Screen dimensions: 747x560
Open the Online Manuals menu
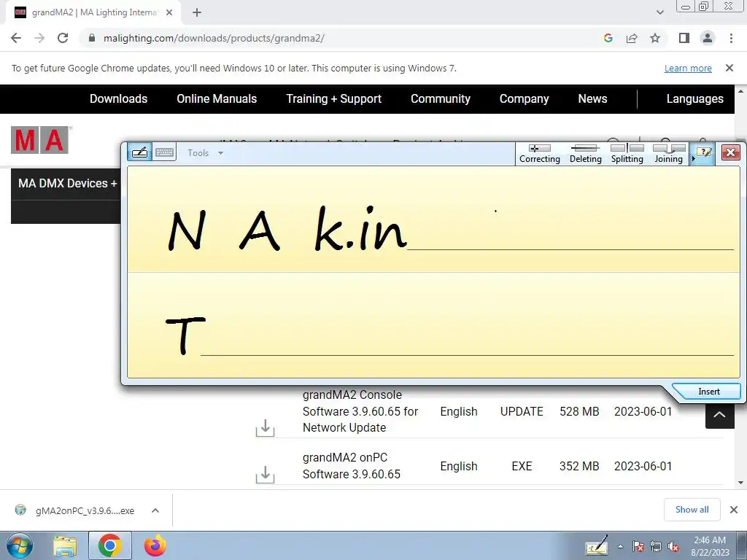click(x=217, y=98)
